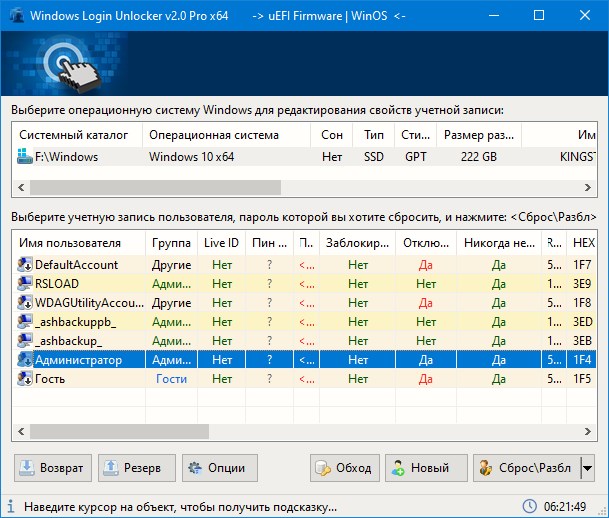609x518 pixels.
Task: Click the clock icon in the status bar
Action: (529, 506)
